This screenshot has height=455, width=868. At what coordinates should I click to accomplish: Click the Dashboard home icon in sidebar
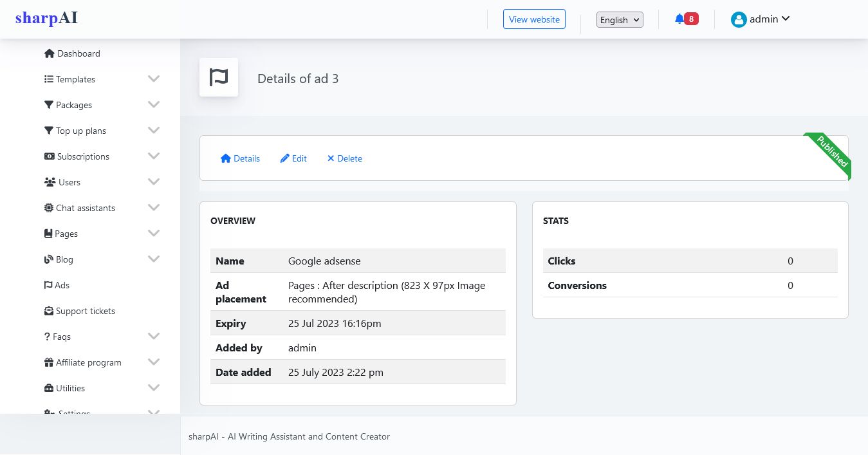[x=50, y=53]
